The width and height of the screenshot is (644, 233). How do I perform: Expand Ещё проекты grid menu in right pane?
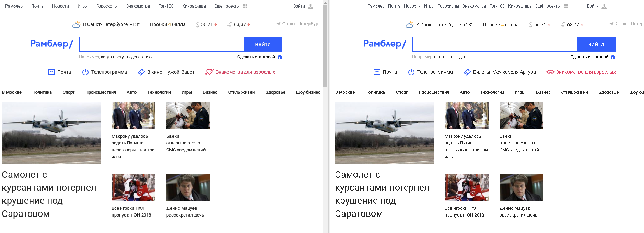click(566, 6)
